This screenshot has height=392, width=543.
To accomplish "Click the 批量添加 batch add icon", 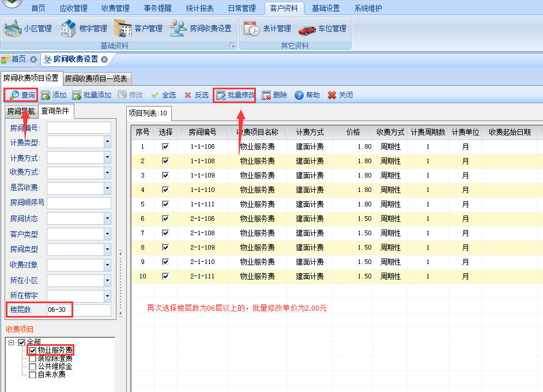I will point(77,95).
